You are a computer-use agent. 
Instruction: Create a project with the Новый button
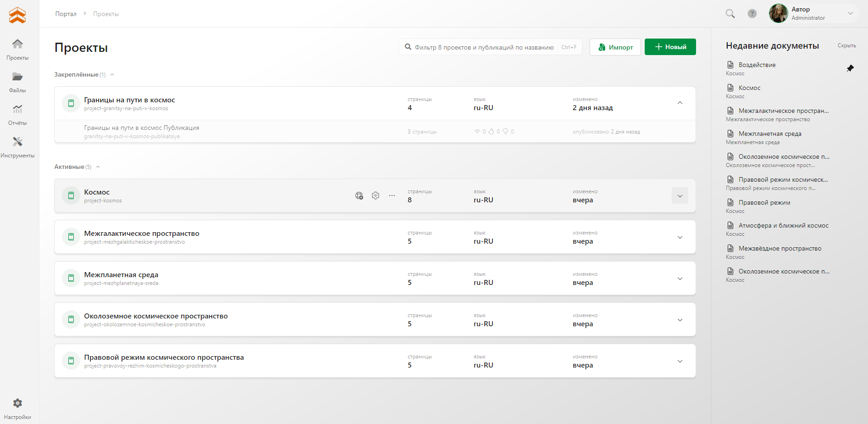[x=670, y=47]
